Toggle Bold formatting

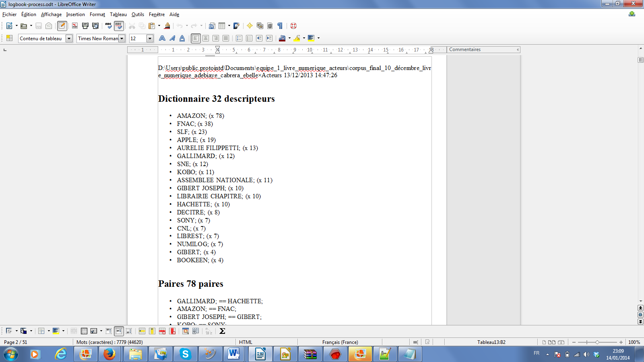click(162, 38)
